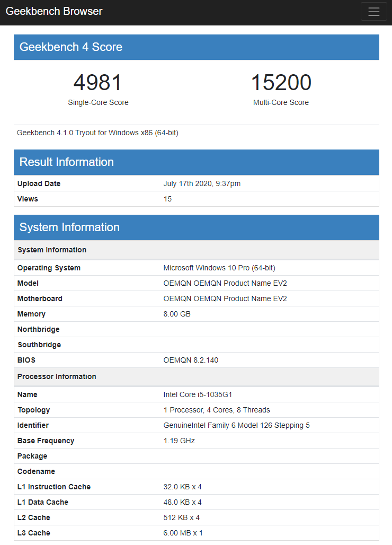Click the Base Frequency label

[x=46, y=441]
